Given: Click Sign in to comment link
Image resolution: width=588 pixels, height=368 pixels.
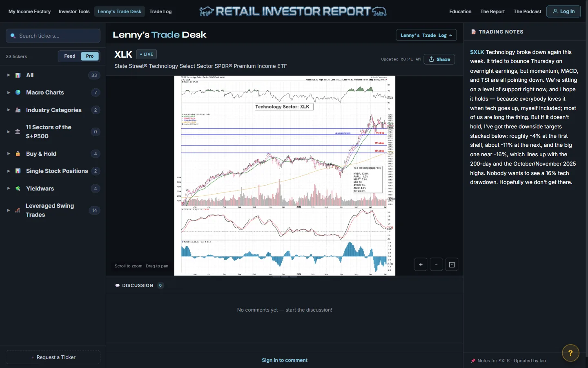Looking at the screenshot, I should (x=285, y=360).
